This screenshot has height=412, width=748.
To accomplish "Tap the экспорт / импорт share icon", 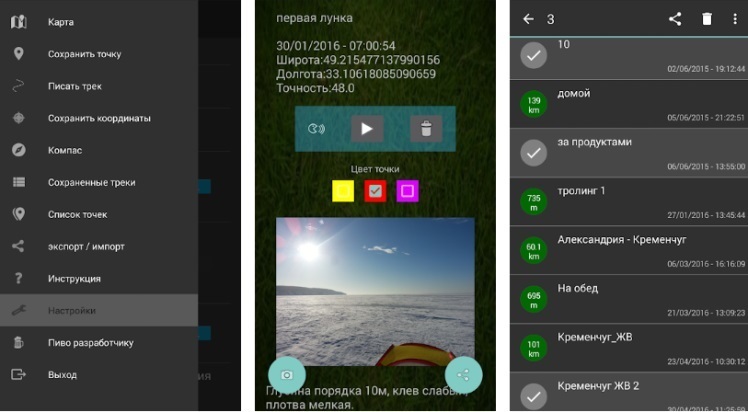I will point(18,246).
